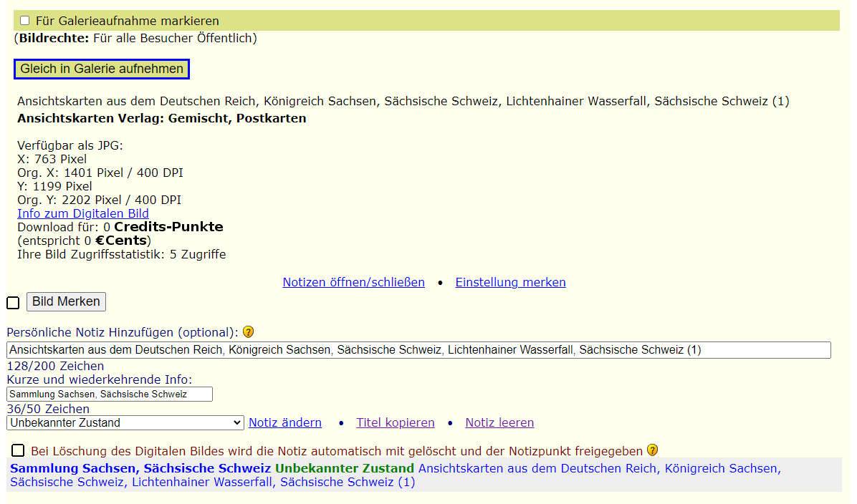Click the gray saved note summary row
This screenshot has height=504, width=857.
pyautogui.click(x=426, y=475)
